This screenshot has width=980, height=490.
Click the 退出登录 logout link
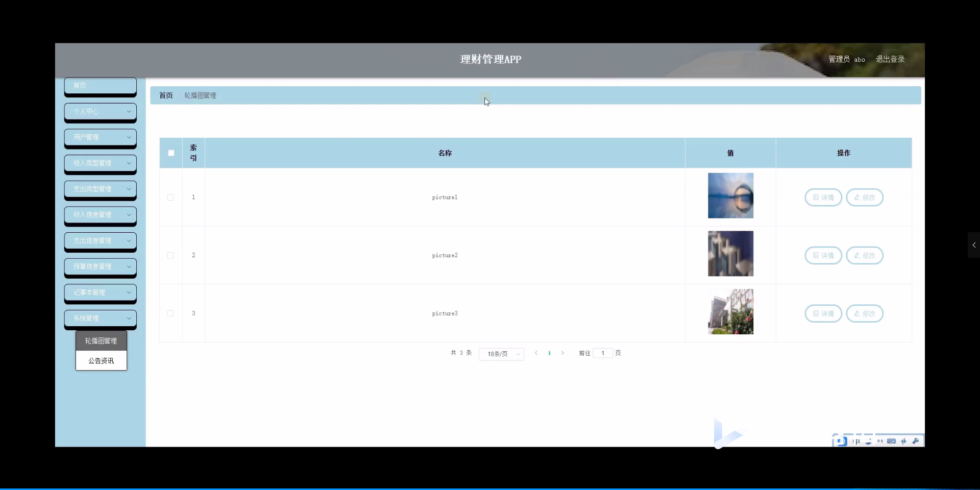pos(890,59)
